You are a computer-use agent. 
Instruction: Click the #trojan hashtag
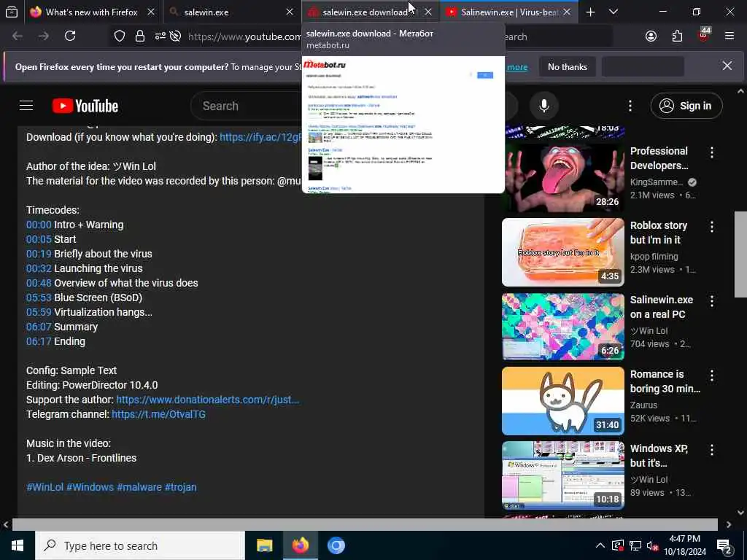point(181,487)
